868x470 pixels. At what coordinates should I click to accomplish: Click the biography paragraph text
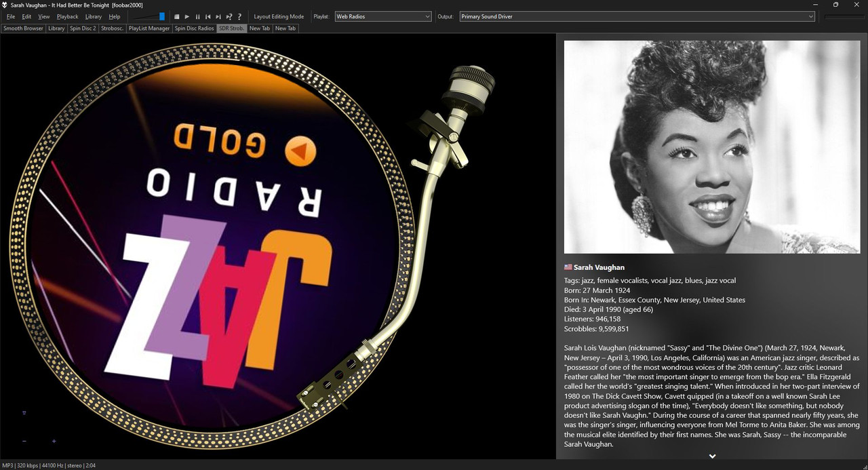[712, 396]
